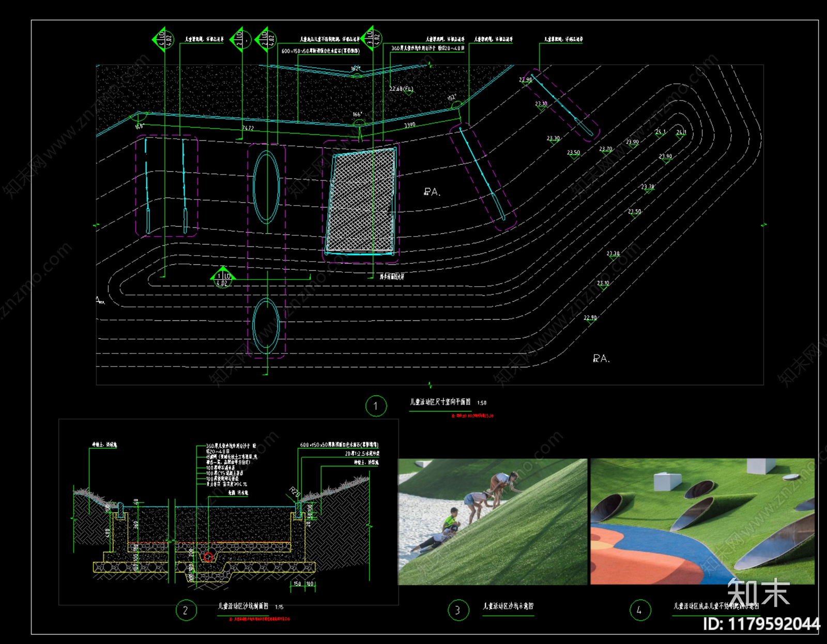Open the photo of steel tunnels on turf
This screenshot has width=827, height=644.
[702, 522]
